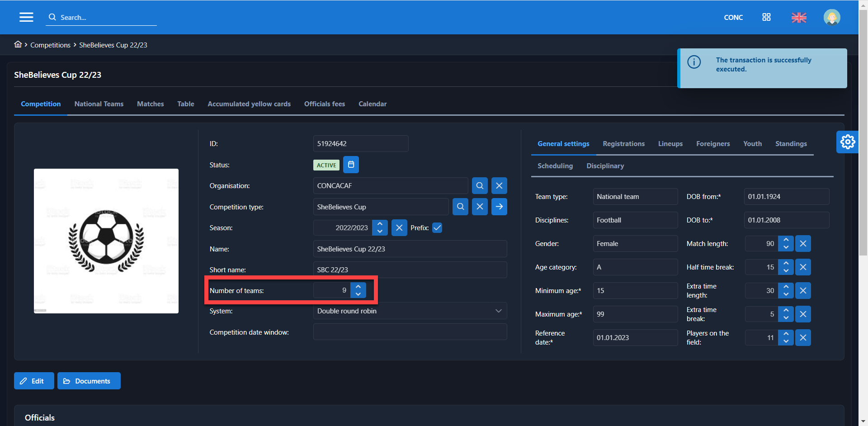Clear the Match length value

click(803, 244)
